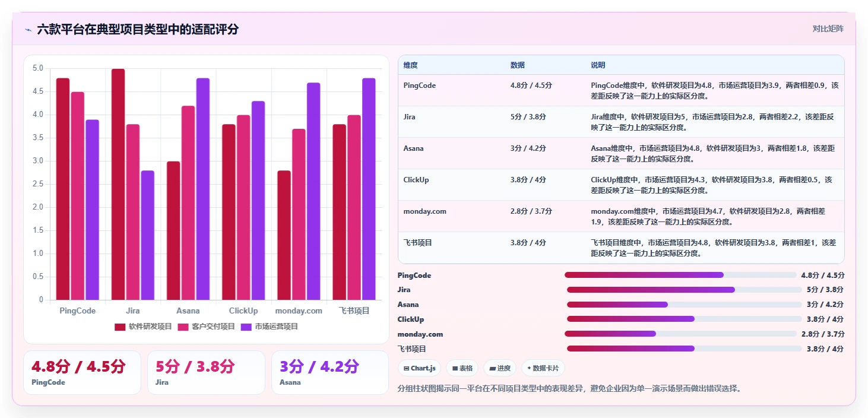Click Asana's purple 市场运营项目 bar
Screen dimensions: 868x418
point(203,189)
